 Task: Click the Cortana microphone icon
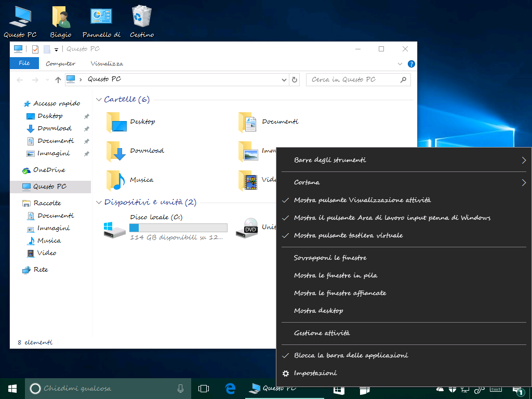coord(180,389)
